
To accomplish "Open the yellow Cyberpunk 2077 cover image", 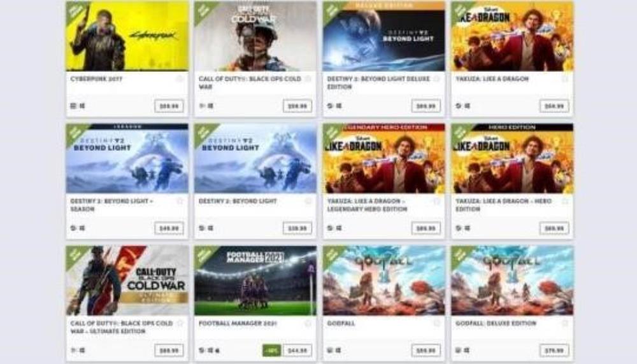I will [127, 36].
